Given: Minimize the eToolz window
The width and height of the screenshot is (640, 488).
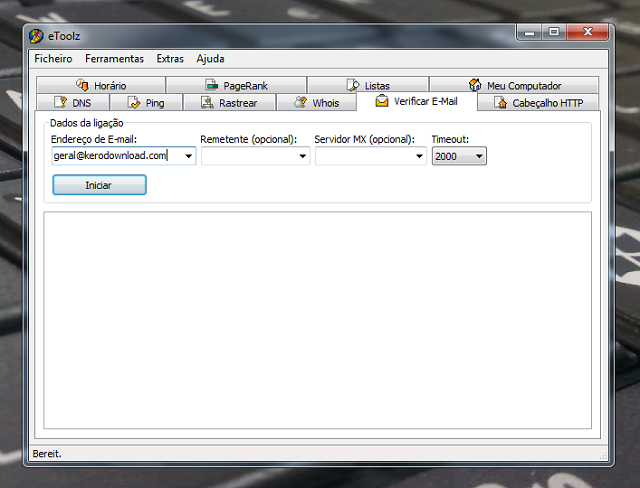Looking at the screenshot, I should click(529, 32).
